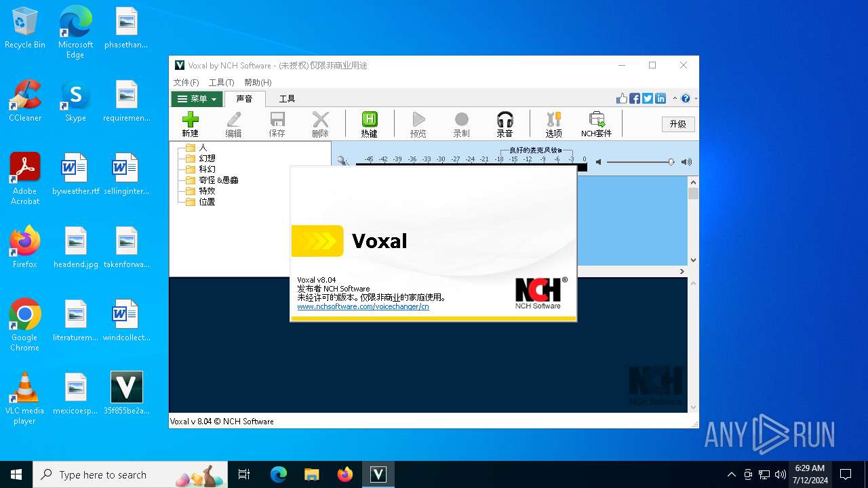The height and width of the screenshot is (488, 868).
Task: Open the notification center icon
Action: tap(846, 474)
